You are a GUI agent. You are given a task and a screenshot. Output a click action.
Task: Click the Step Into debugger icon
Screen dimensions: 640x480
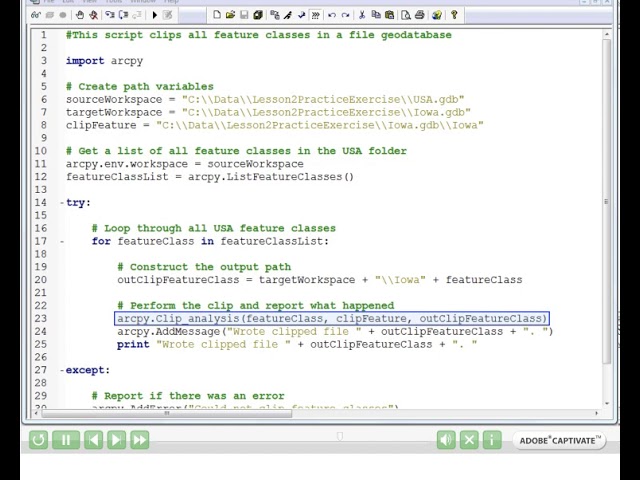pos(110,15)
